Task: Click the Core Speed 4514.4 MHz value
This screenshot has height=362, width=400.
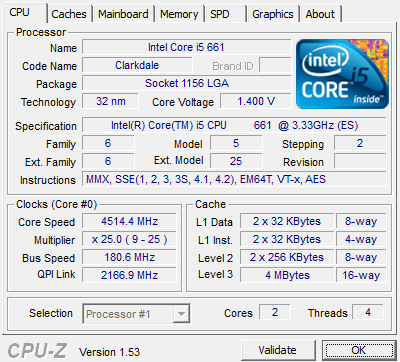Action: coord(129,221)
